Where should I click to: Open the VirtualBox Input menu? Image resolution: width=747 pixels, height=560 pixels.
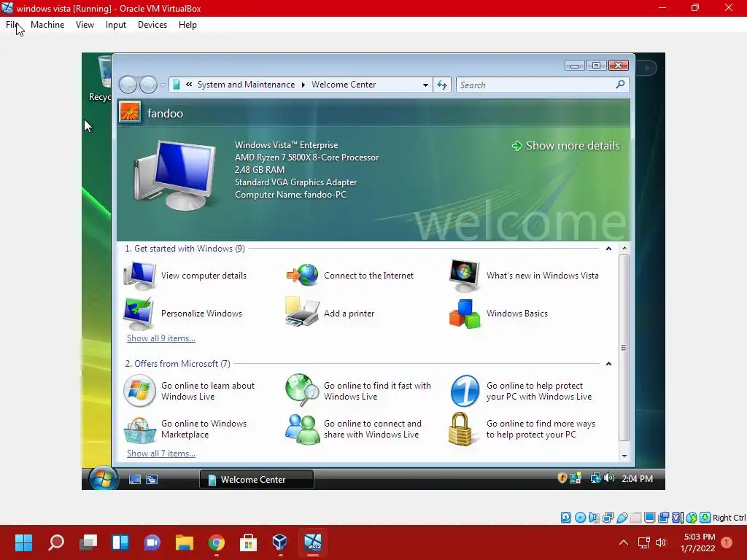coord(116,25)
